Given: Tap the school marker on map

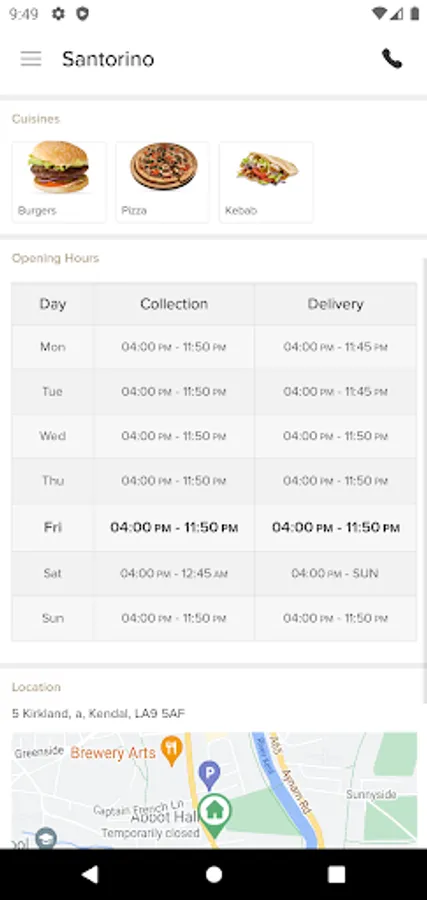Looking at the screenshot, I should pos(46,837).
